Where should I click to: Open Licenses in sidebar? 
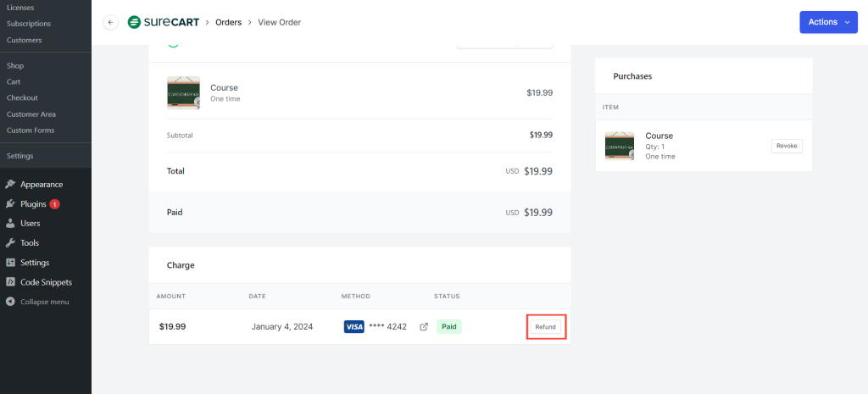[20, 8]
